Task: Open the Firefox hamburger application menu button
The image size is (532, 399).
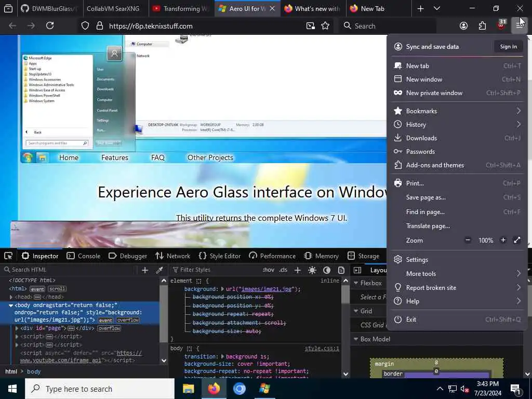Action: click(x=520, y=26)
